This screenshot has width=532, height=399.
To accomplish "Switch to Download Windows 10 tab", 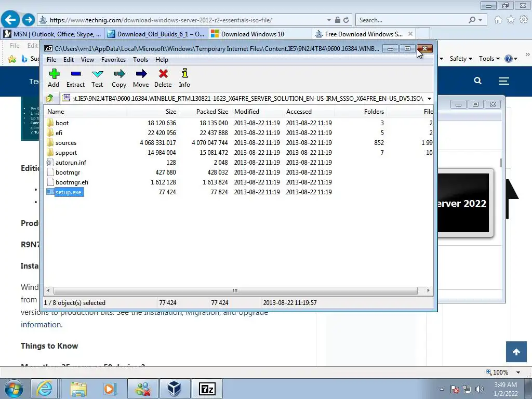I will click(260, 34).
